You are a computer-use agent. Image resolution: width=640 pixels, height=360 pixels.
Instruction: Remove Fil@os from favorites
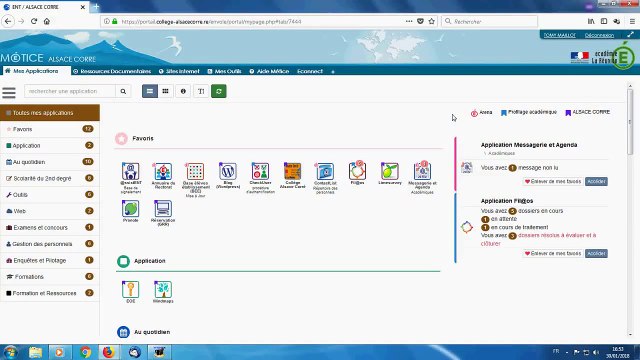click(x=553, y=253)
